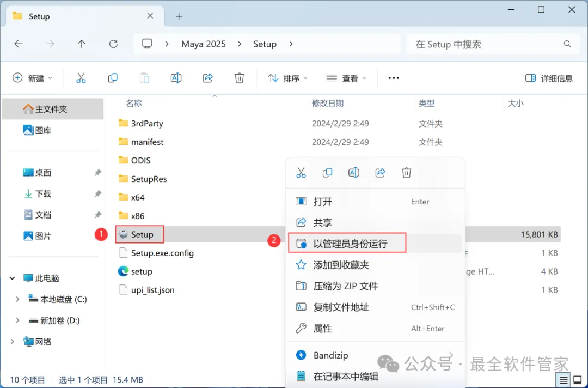Image resolution: width=588 pixels, height=388 pixels.
Task: Open the 排序 sort dropdown
Action: pos(287,78)
